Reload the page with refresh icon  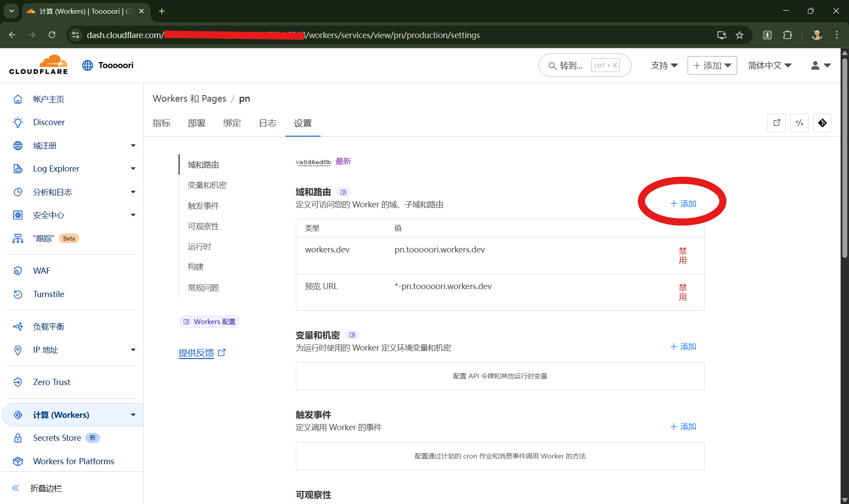(x=52, y=35)
